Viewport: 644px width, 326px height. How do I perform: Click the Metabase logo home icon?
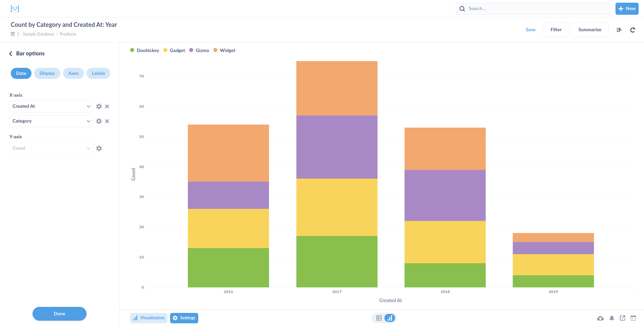pos(15,9)
